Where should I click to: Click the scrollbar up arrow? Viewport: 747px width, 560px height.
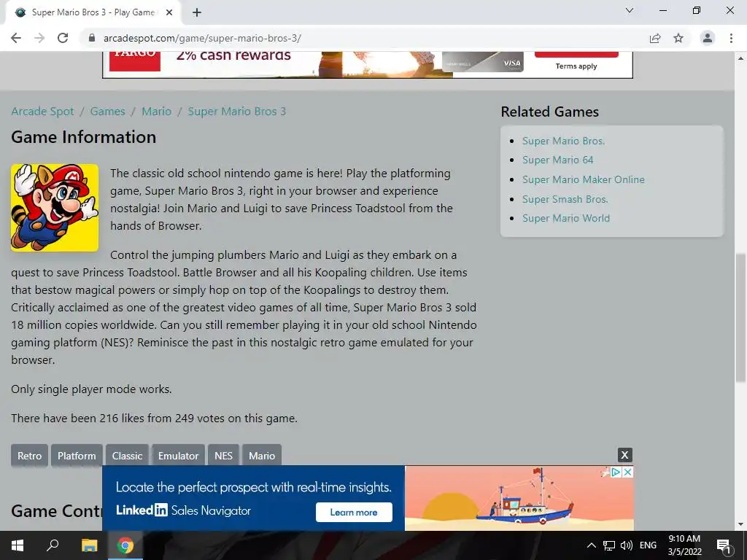[740, 58]
